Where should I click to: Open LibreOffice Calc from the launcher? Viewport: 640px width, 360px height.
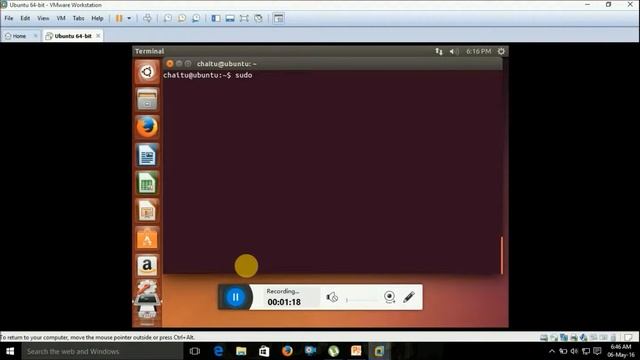[x=147, y=182]
